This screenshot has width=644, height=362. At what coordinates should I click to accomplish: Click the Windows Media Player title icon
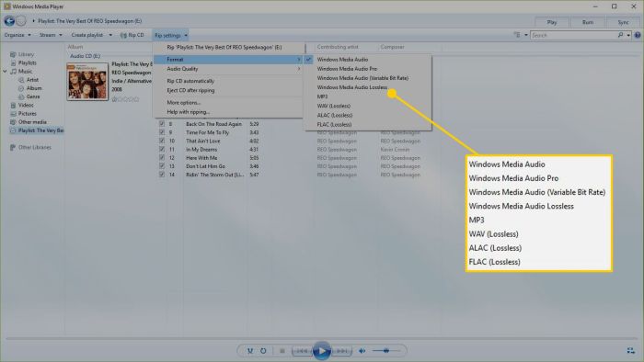(7, 6)
